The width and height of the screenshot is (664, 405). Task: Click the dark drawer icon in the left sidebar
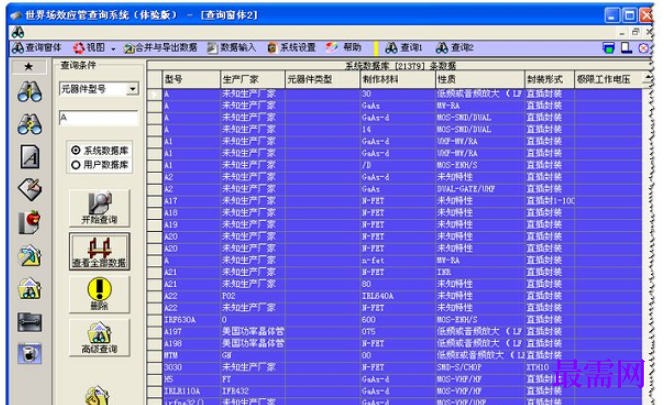(30, 322)
